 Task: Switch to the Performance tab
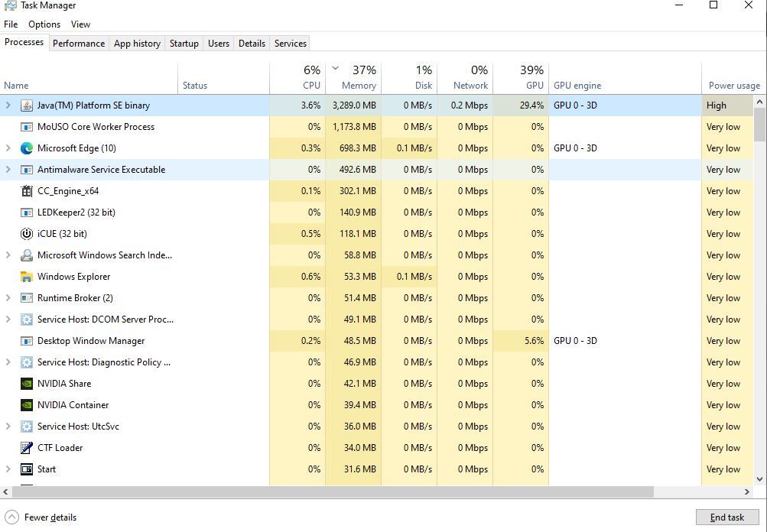79,44
